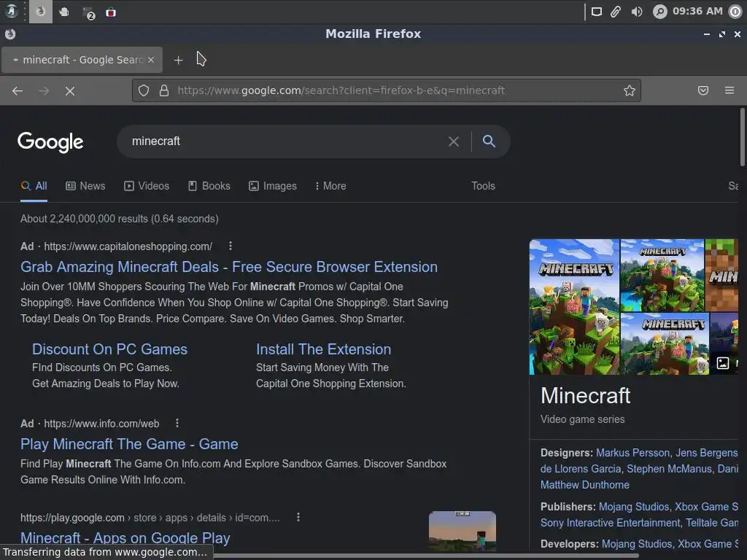Open the teapot application in the taskbar
This screenshot has width=747, height=560.
click(x=64, y=12)
